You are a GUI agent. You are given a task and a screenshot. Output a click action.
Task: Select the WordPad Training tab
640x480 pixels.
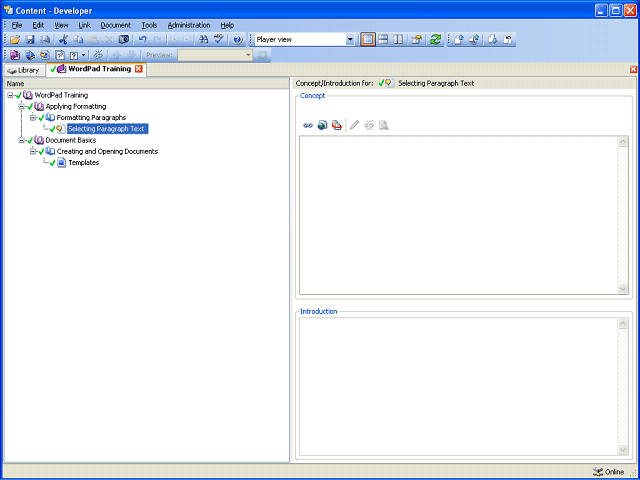tap(96, 69)
